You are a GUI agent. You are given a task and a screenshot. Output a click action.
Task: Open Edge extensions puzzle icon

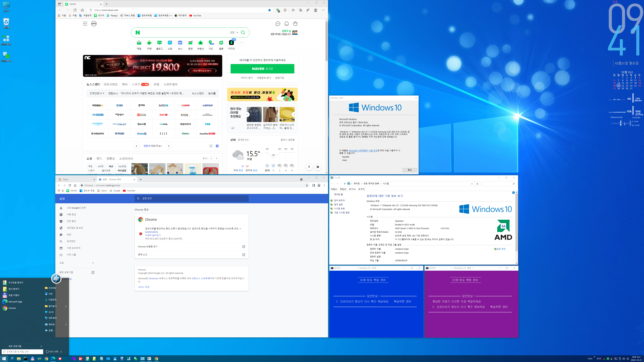285,10
